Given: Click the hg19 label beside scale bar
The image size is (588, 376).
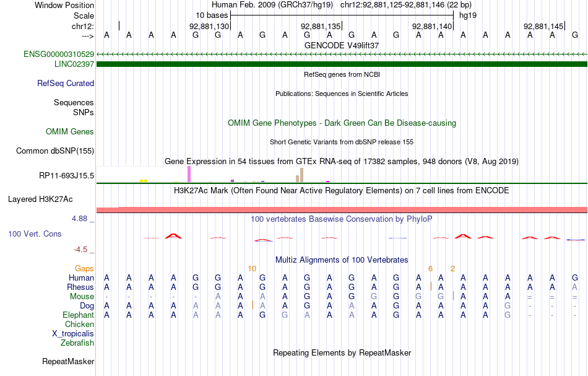Looking at the screenshot, I should (468, 15).
